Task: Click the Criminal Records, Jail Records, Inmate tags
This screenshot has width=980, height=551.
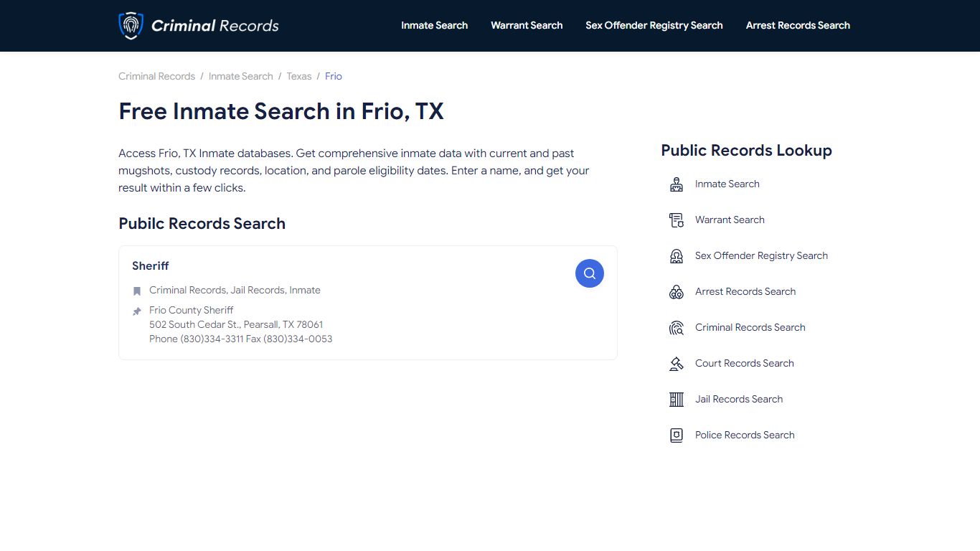Action: pos(235,290)
